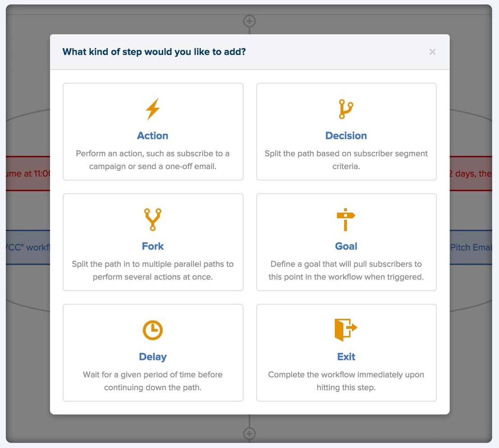Pick the Goal step title

coord(346,246)
